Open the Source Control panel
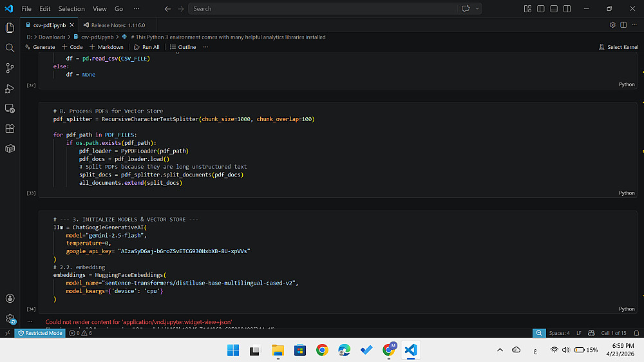This screenshot has height=362, width=644. click(10, 68)
